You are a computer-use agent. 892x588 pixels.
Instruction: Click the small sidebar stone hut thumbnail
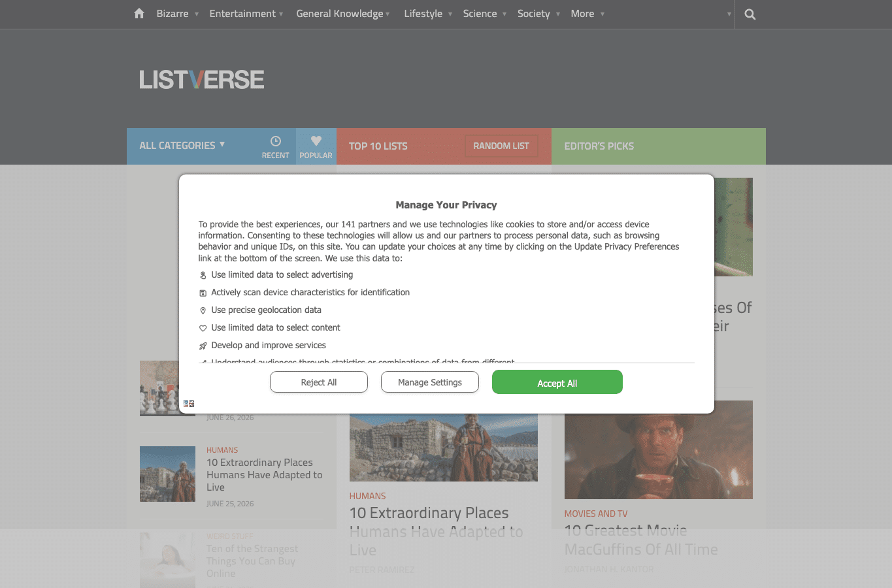(x=167, y=474)
